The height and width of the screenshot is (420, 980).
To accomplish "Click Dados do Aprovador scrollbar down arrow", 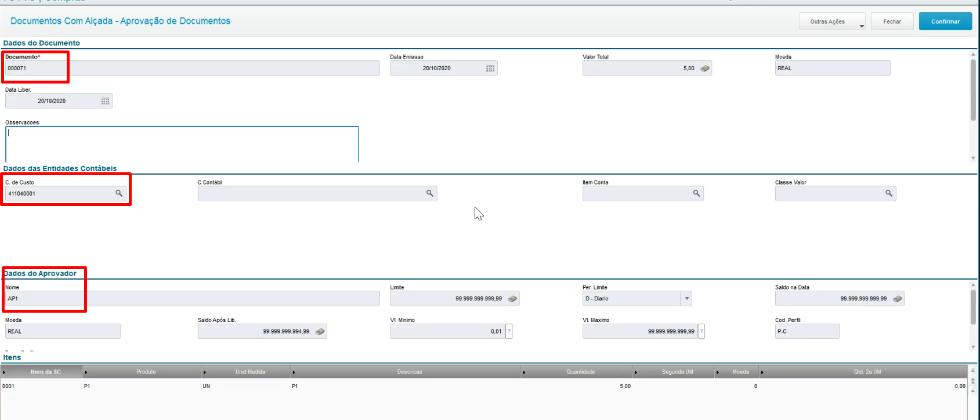I will click(973, 347).
